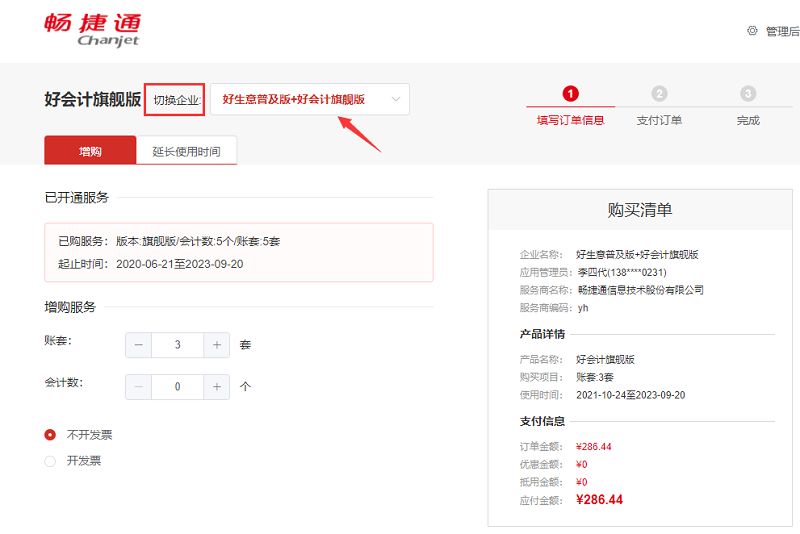Select the 开发票 radio option
Image resolution: width=800 pixels, height=534 pixels.
pos(50,461)
